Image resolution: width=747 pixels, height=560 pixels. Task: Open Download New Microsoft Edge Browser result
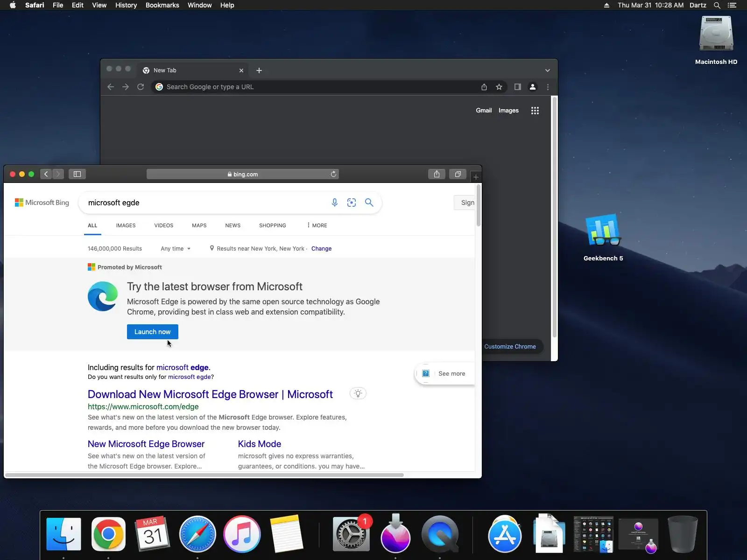point(210,394)
